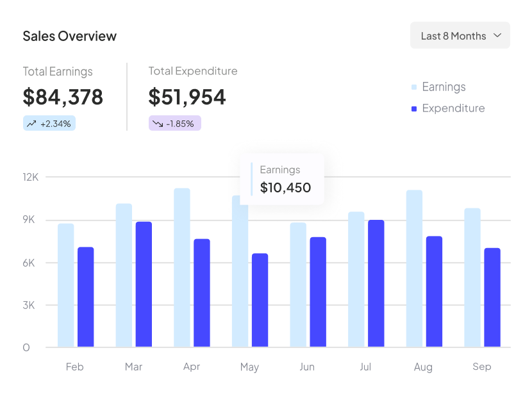This screenshot has width=532, height=400.
Task: Click the upward trend arrow icon
Action: coord(31,124)
